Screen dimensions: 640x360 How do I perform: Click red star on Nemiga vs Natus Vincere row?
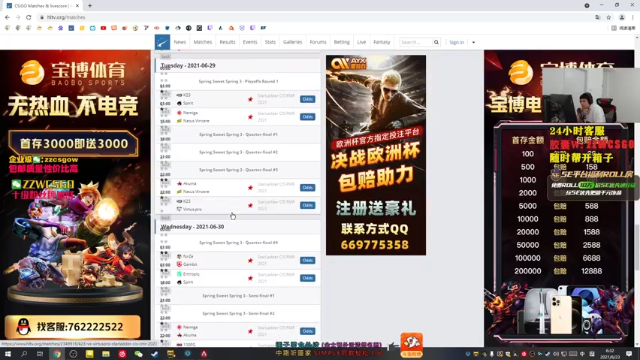pyautogui.click(x=250, y=117)
